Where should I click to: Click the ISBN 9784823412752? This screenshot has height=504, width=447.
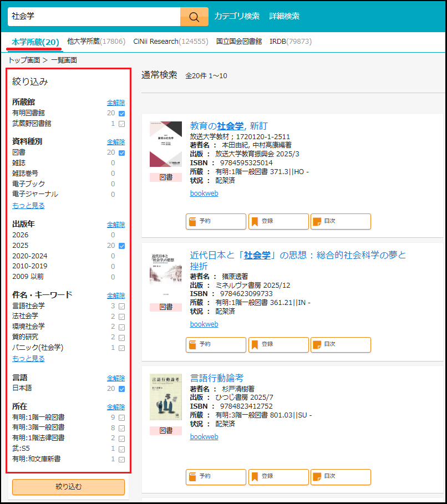click(x=246, y=406)
